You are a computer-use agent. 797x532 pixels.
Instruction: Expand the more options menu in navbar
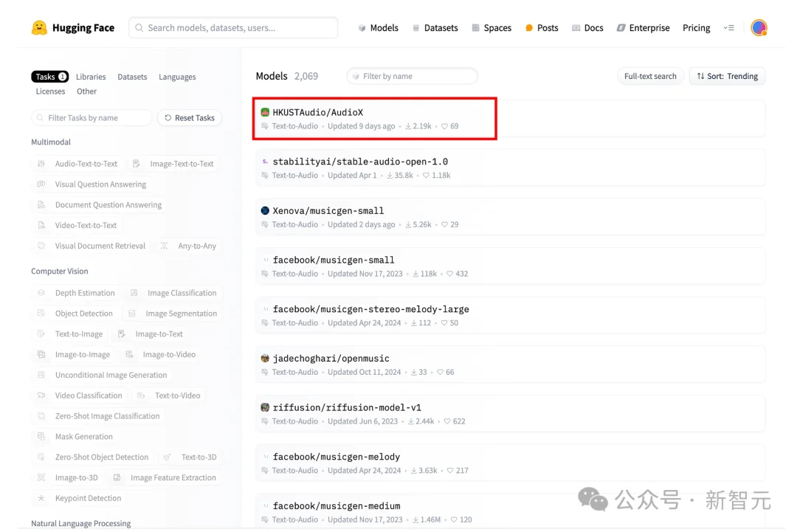[728, 28]
